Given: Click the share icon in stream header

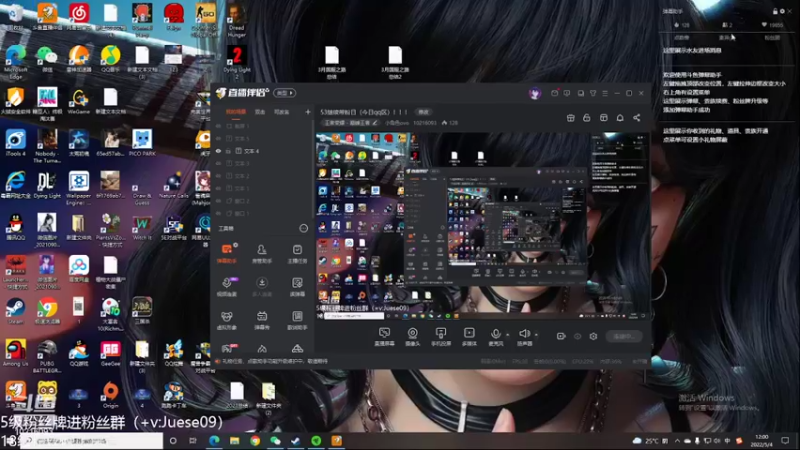Looking at the screenshot, I should [x=637, y=118].
